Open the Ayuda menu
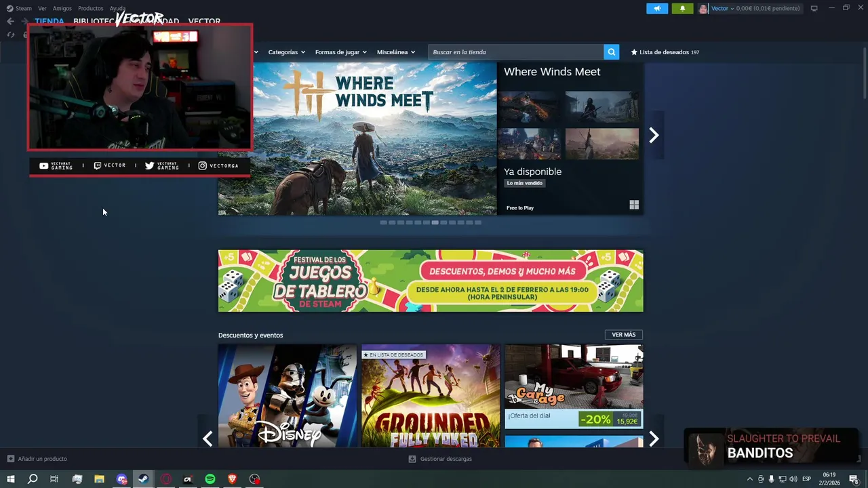This screenshot has width=868, height=488. pyautogui.click(x=117, y=8)
